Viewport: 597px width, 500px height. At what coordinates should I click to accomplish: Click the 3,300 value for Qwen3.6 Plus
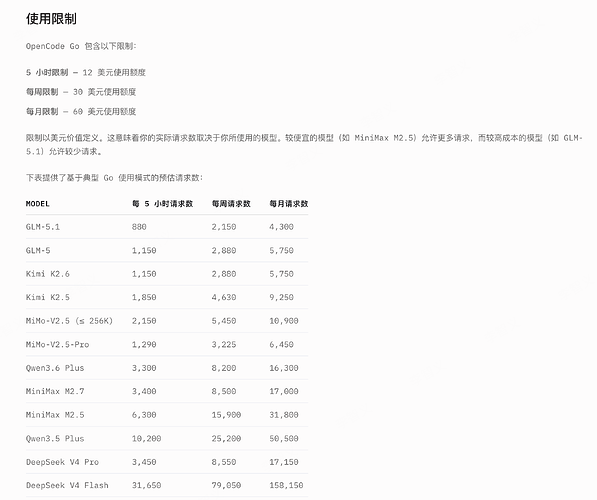point(144,368)
